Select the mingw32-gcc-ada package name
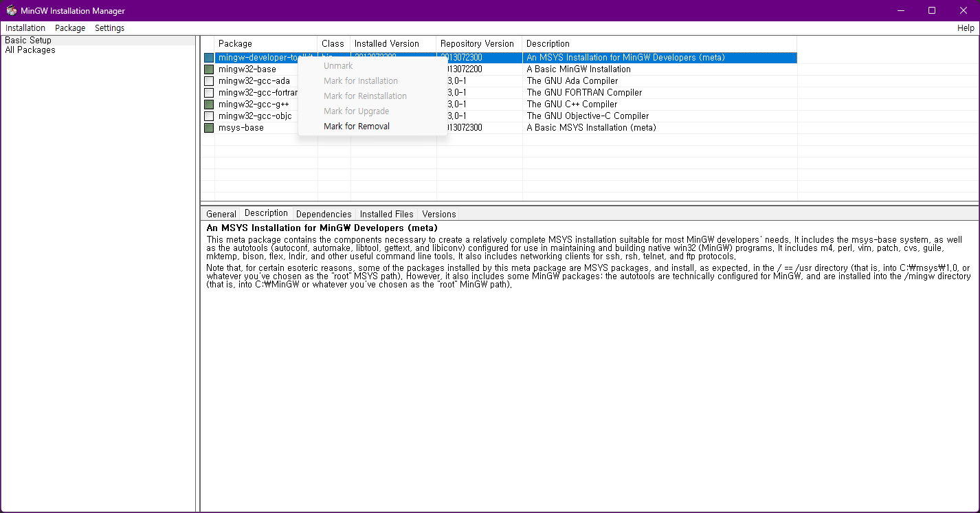Screen dimensions: 980x513 tap(254, 81)
